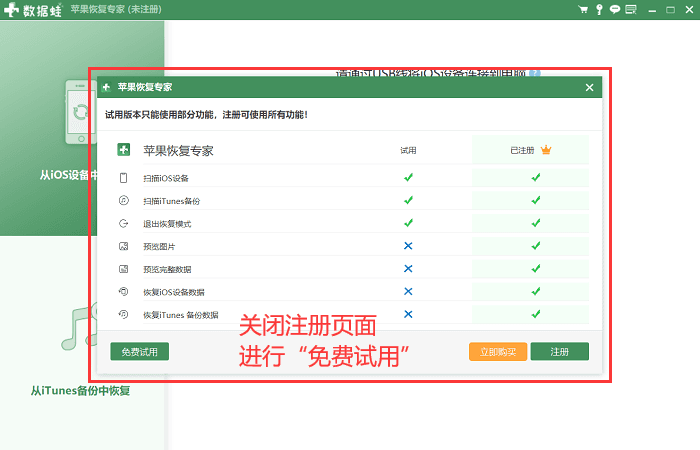The image size is (700, 450).
Task: Click the music icon beside 扫描iTunes备份
Action: (x=124, y=200)
